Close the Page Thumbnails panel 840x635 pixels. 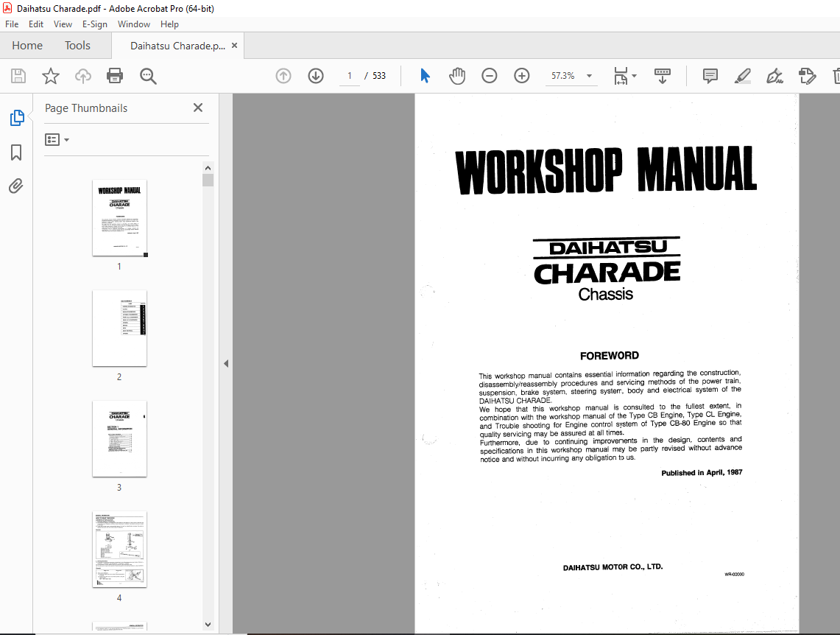(198, 108)
